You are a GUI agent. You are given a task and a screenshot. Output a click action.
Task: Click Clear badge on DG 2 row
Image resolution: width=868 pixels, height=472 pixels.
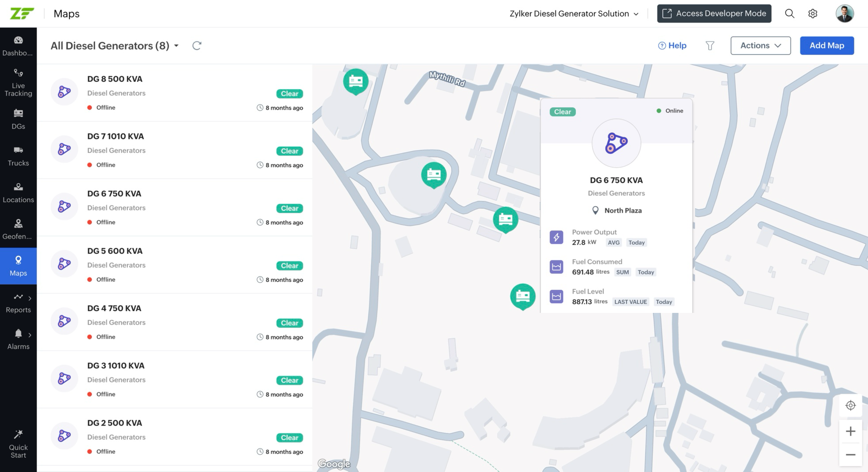coord(290,437)
